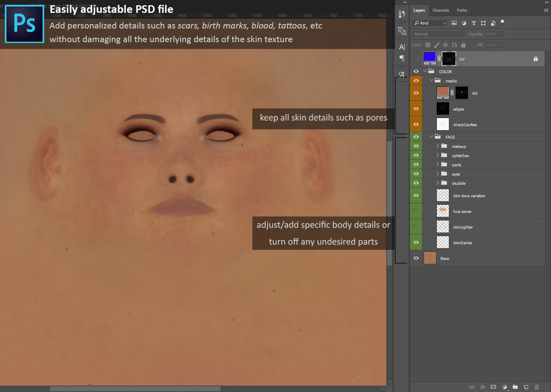The image size is (551, 392).
Task: Add a layer style with fx icon
Action: 483,387
